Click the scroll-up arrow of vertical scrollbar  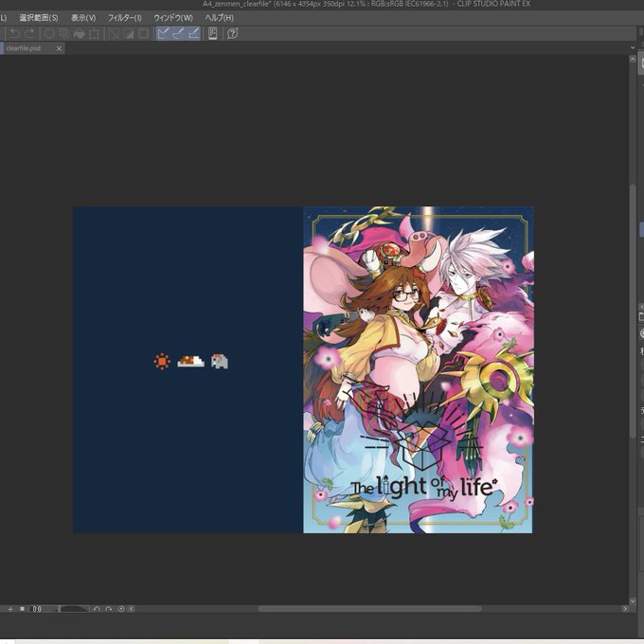pyautogui.click(x=633, y=59)
